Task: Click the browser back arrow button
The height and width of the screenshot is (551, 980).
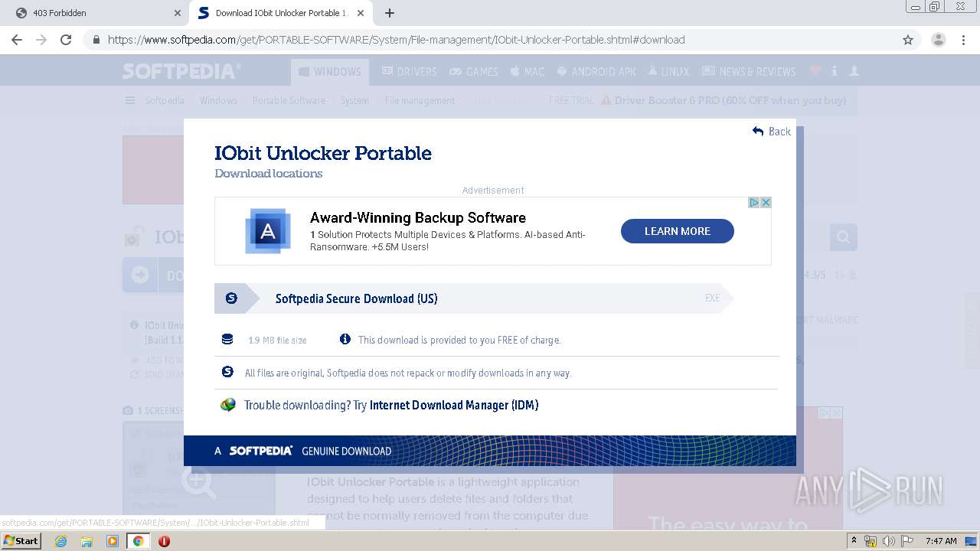Action: pos(17,40)
